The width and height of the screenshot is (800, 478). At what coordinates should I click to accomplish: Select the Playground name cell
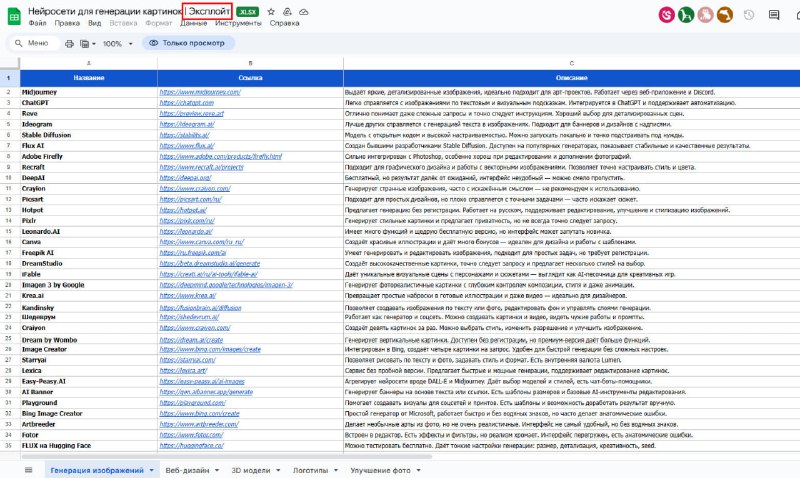pos(89,403)
